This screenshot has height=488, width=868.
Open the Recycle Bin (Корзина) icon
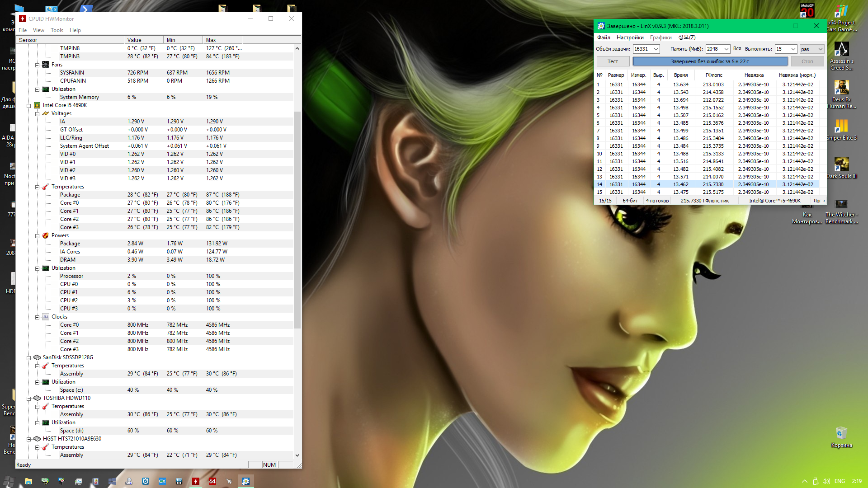click(x=841, y=433)
